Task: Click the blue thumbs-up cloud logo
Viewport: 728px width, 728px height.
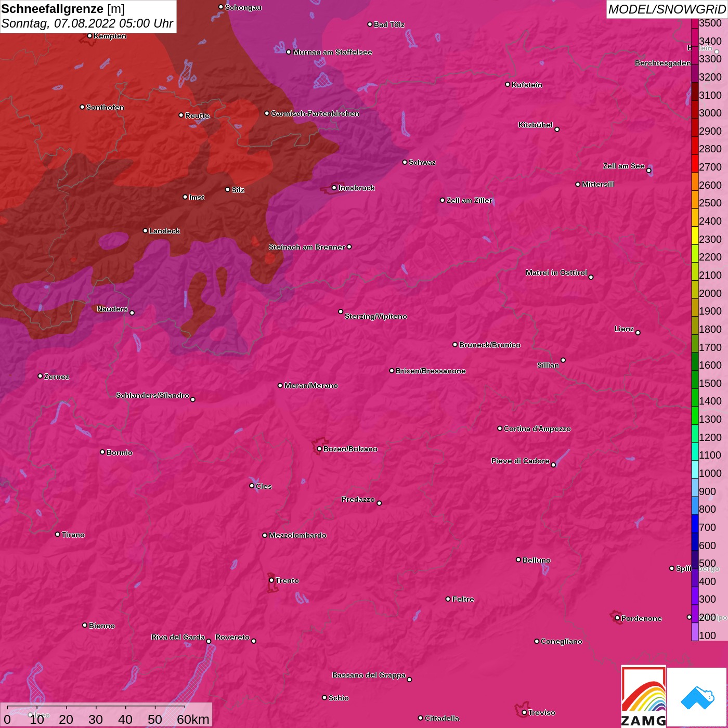Action: (697, 697)
